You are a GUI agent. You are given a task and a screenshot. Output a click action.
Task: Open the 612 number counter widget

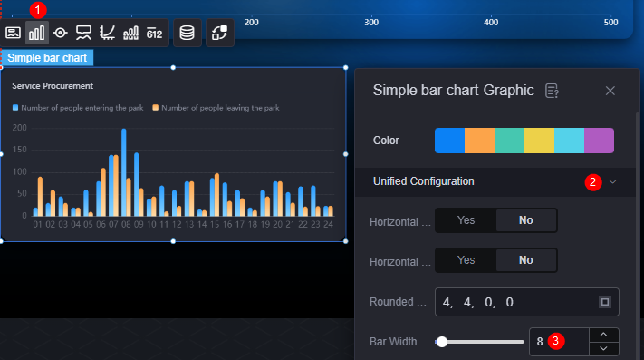(x=154, y=34)
